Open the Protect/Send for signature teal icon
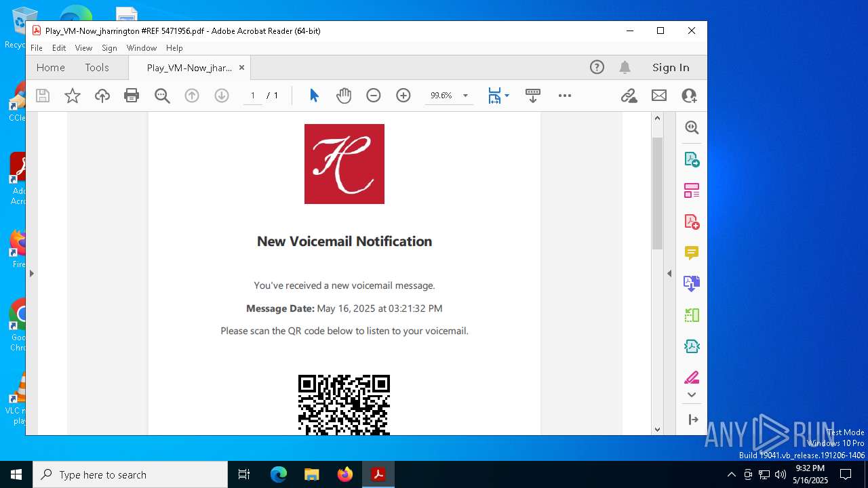Screen dimensions: 868x488 (x=692, y=346)
